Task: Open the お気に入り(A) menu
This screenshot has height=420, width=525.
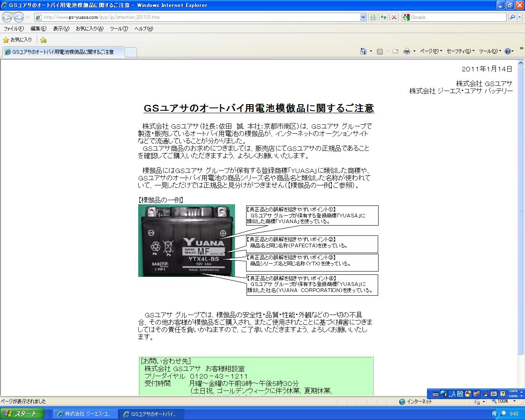Action: [89, 29]
